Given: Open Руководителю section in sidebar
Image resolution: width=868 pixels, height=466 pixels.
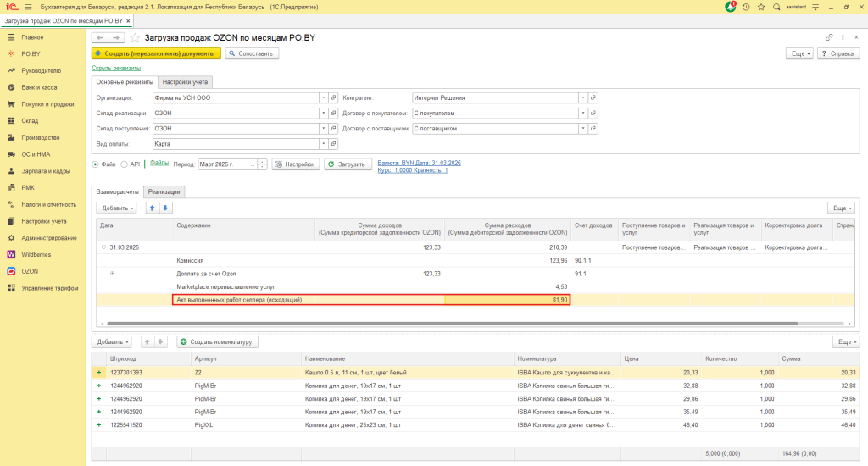Looking at the screenshot, I should [41, 71].
